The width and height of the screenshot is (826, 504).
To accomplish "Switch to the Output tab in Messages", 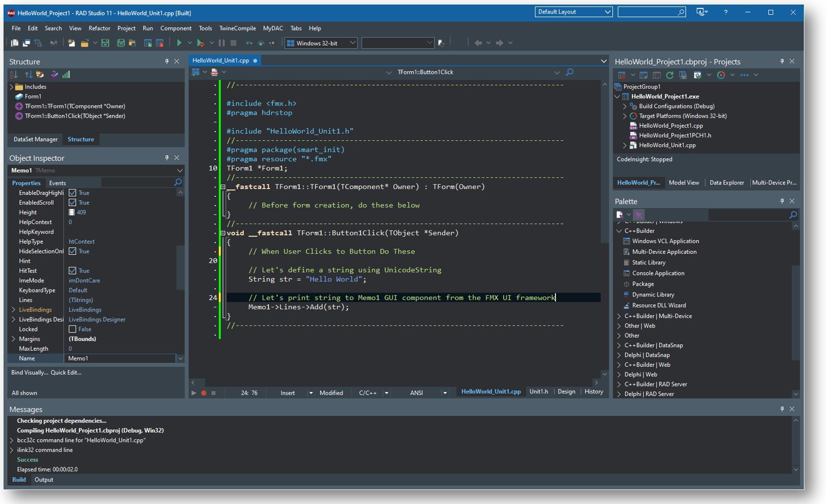I will click(x=44, y=480).
